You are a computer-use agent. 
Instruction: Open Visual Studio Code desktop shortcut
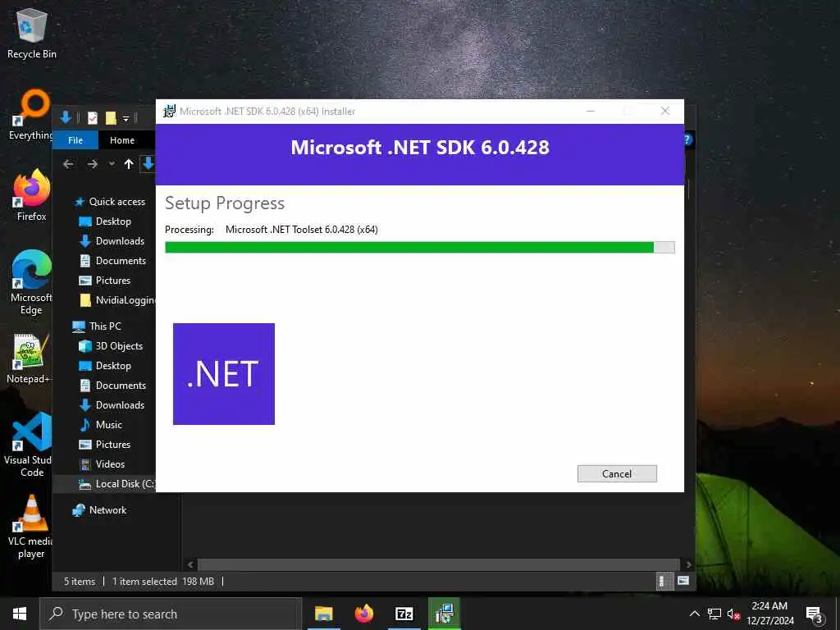click(x=30, y=445)
